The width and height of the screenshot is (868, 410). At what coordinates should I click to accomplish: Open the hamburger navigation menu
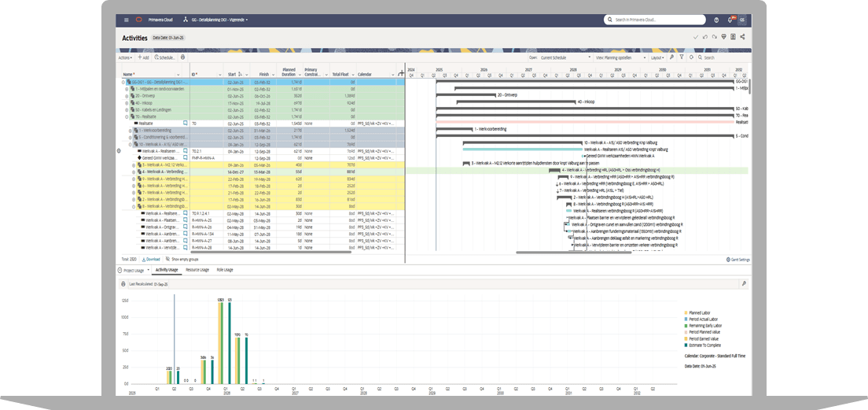[127, 20]
